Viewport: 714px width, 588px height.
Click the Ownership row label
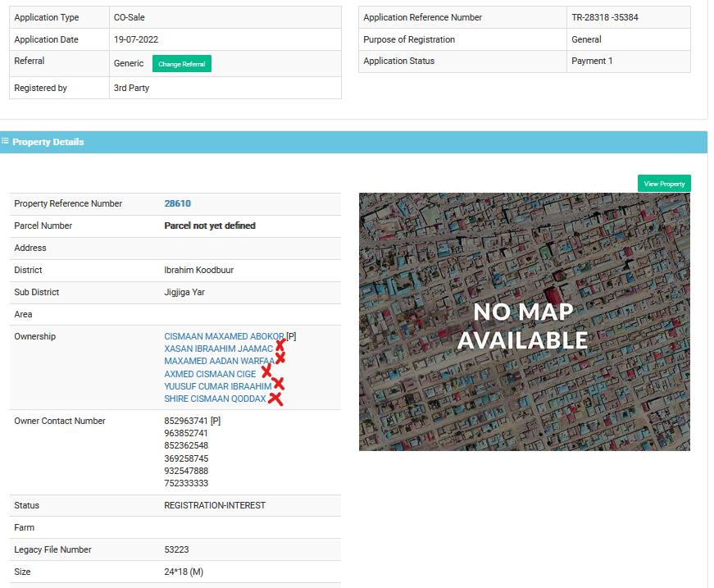pyautogui.click(x=35, y=336)
